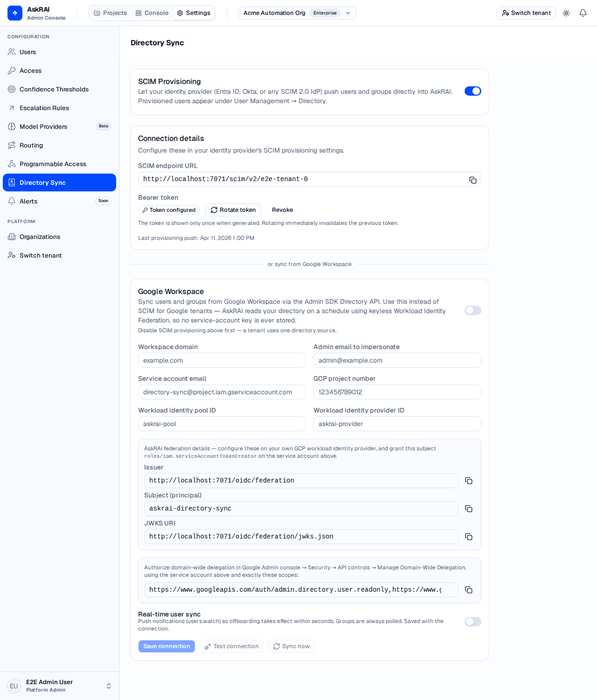Copy the delegation scopes string

click(469, 590)
